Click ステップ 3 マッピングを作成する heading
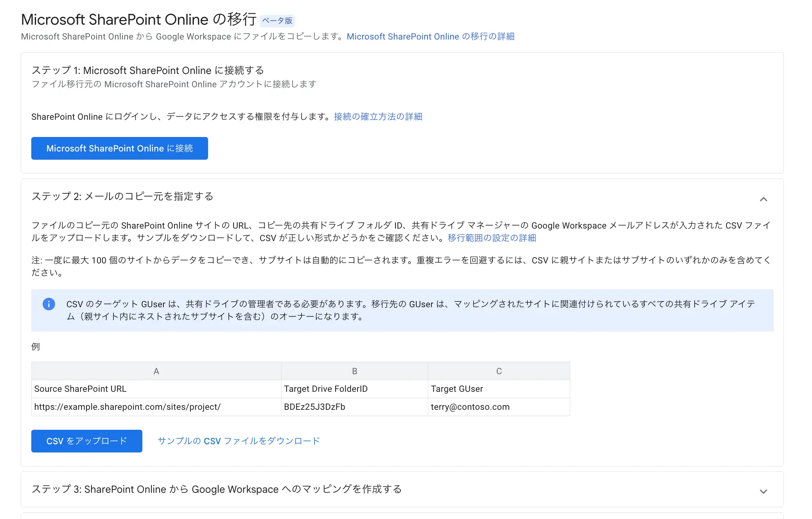 coord(217,489)
